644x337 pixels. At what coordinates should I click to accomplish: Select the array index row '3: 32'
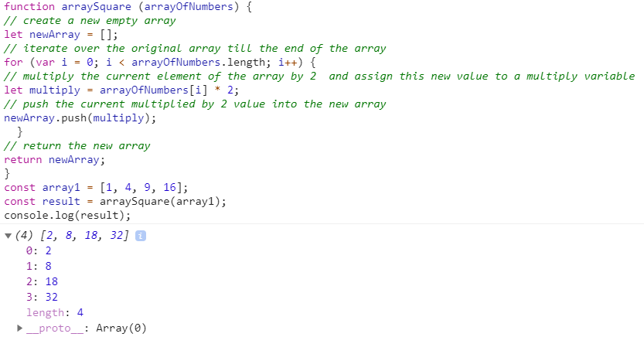click(42, 297)
